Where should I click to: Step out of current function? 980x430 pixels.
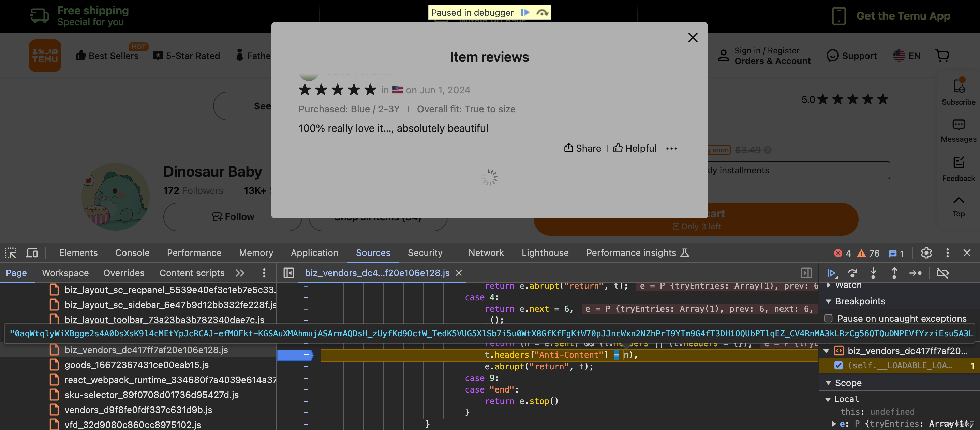[x=894, y=273]
